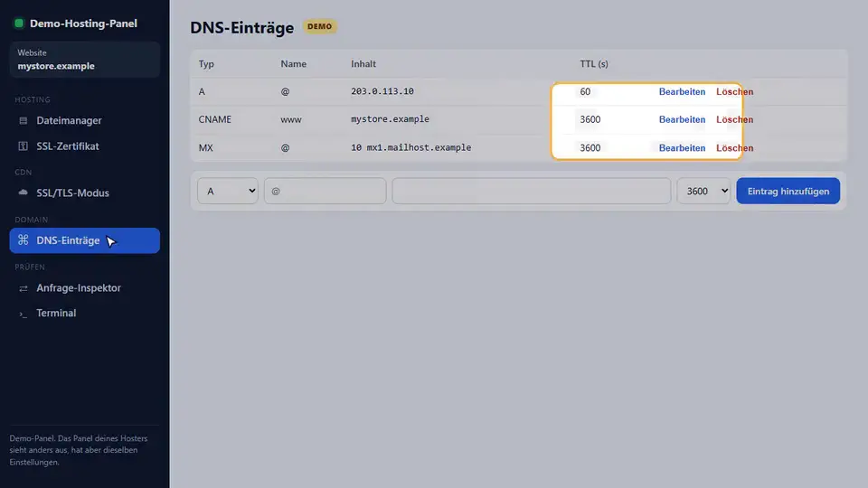868x488 pixels.
Task: Click Löschen on the CNAME row
Action: click(734, 119)
